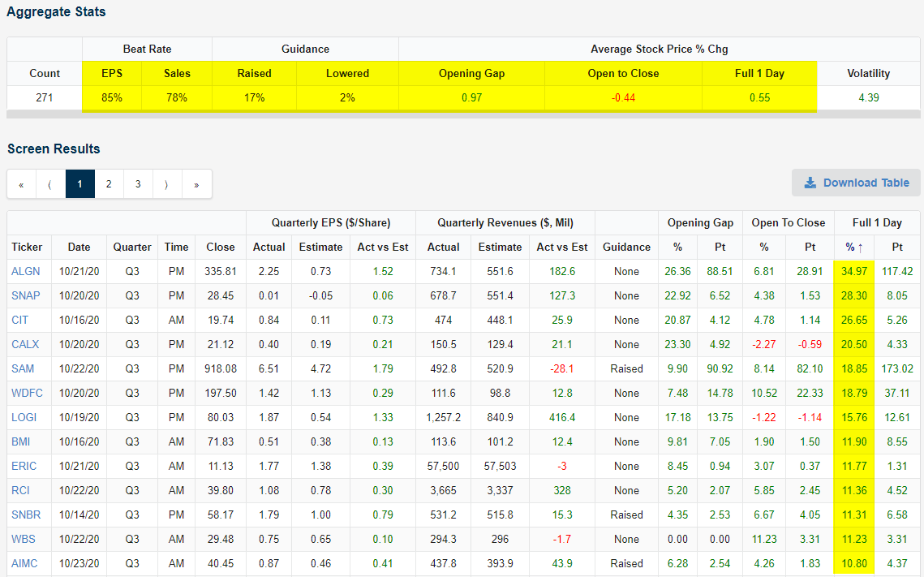Open the AIMC ticker link

click(24, 563)
